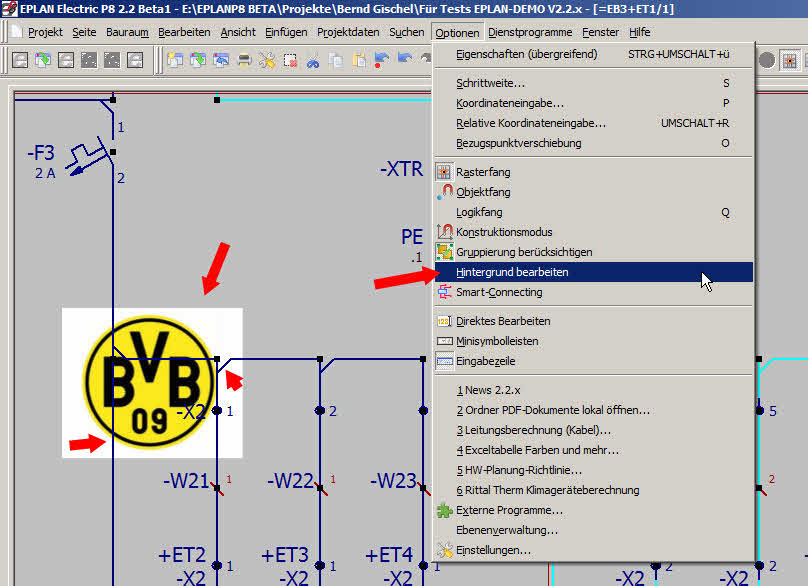This screenshot has width=808, height=586.
Task: Click the grid snap icon at toolbar right
Action: pyautogui.click(x=789, y=60)
